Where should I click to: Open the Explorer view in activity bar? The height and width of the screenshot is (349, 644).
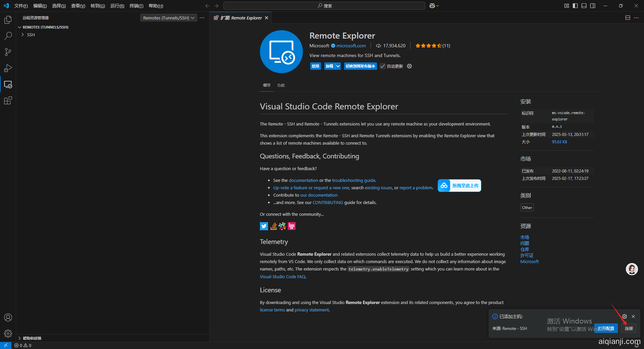[8, 20]
